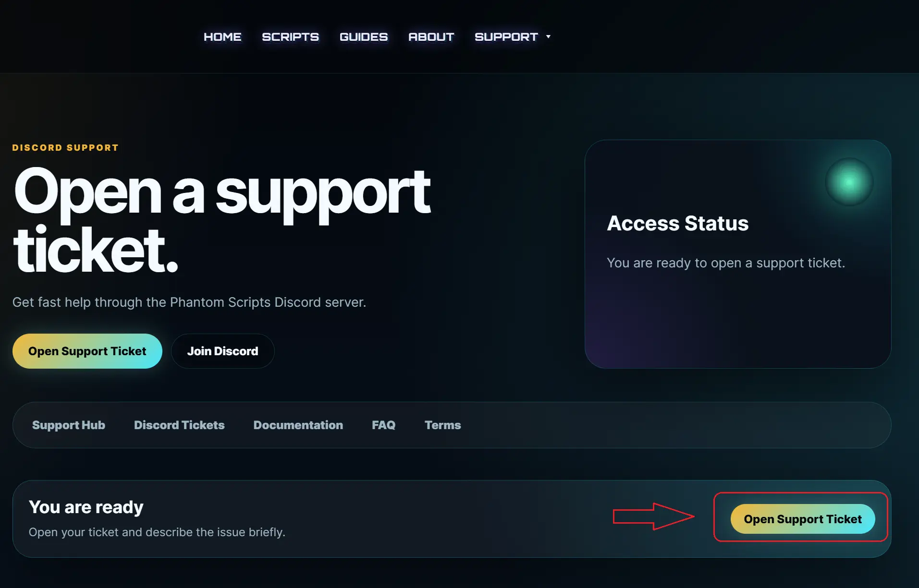This screenshot has width=919, height=588.
Task: Select the Discord Tickets tab
Action: [x=179, y=425]
